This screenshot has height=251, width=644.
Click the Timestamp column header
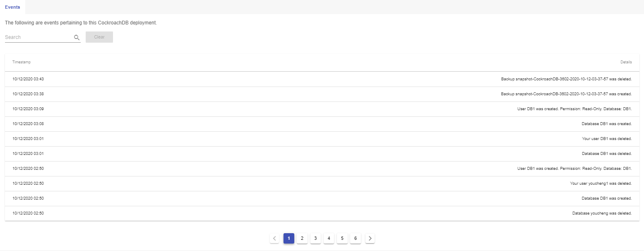(x=22, y=62)
